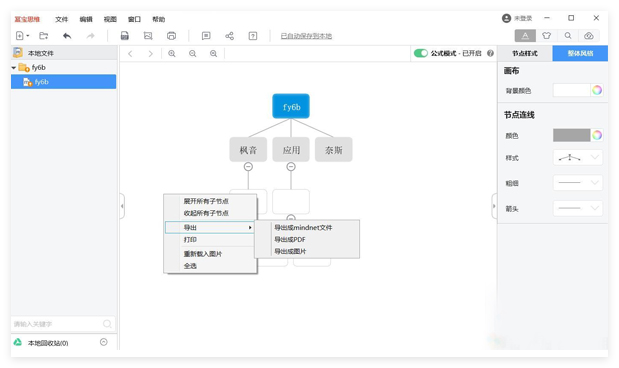This screenshot has width=619, height=368.
Task: Collapse children under 枫音 node
Action: pyautogui.click(x=248, y=167)
